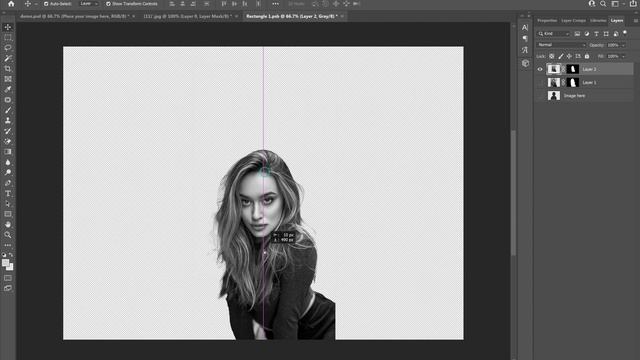Show the Image here layer visibility
640x360 pixels.
point(540,96)
